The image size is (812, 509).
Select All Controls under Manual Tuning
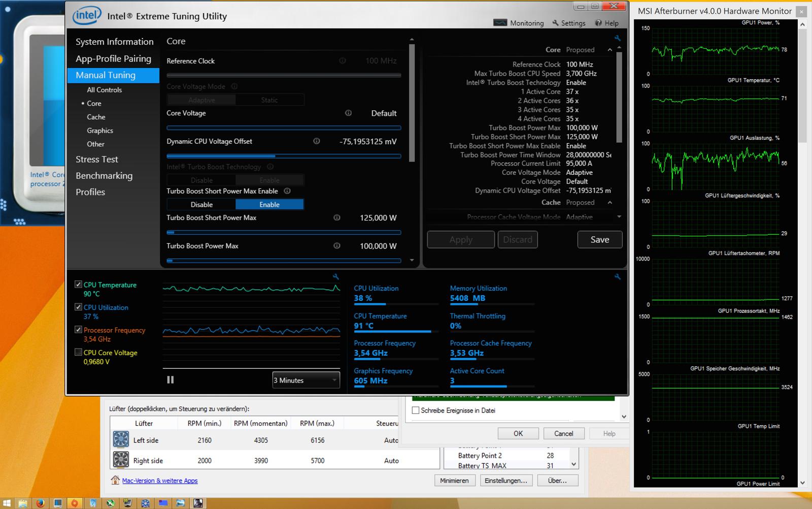(x=105, y=90)
